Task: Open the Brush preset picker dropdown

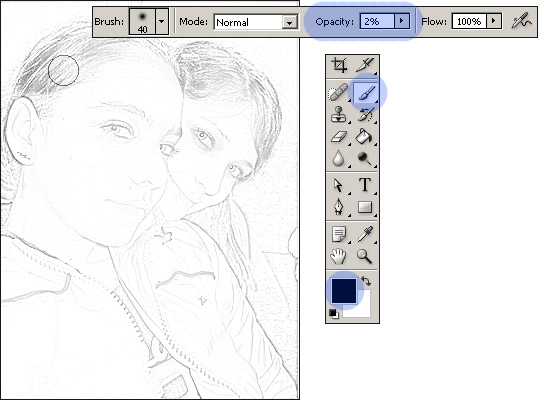Action: point(162,22)
